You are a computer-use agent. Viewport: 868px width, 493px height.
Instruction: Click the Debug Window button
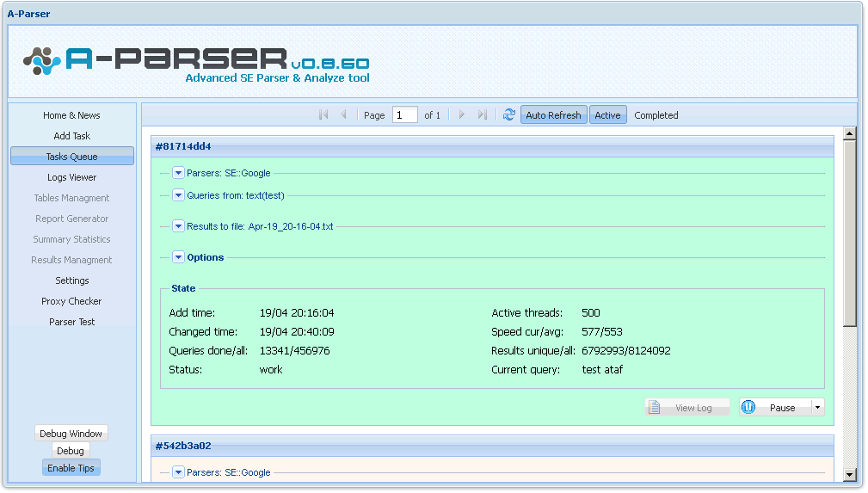(x=71, y=433)
